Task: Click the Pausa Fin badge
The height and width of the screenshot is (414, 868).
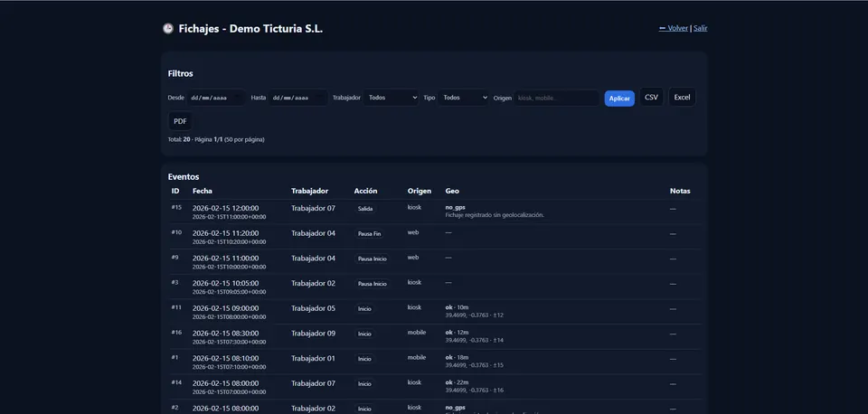Action: point(369,233)
